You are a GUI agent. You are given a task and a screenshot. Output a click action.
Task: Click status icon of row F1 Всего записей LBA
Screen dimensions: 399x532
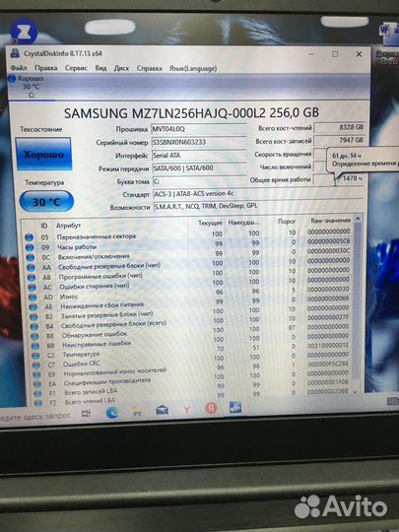[x=38, y=394]
